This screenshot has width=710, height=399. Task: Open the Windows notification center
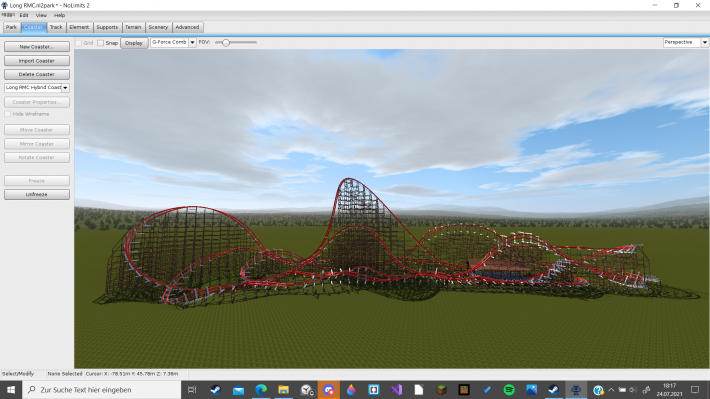[695, 389]
